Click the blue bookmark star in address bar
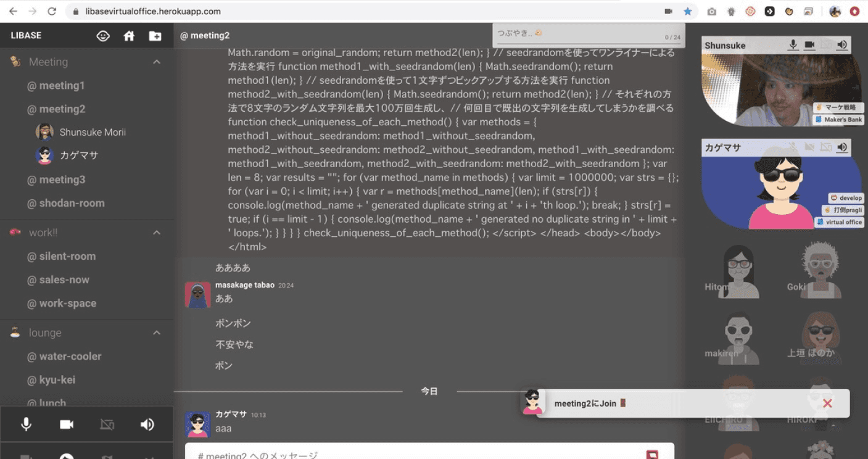Viewport: 868px width, 459px height. (x=687, y=11)
